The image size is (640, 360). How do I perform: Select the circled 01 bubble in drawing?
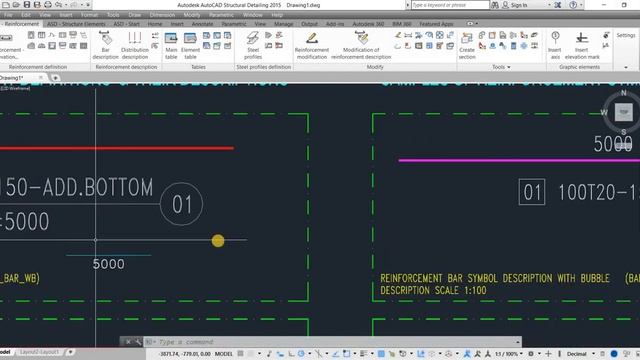click(181, 204)
